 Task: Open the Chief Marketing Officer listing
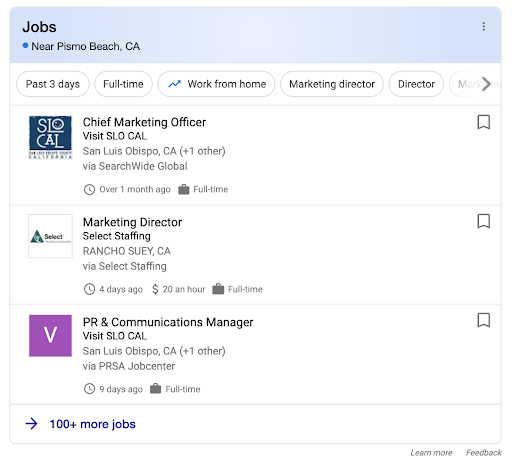click(144, 122)
